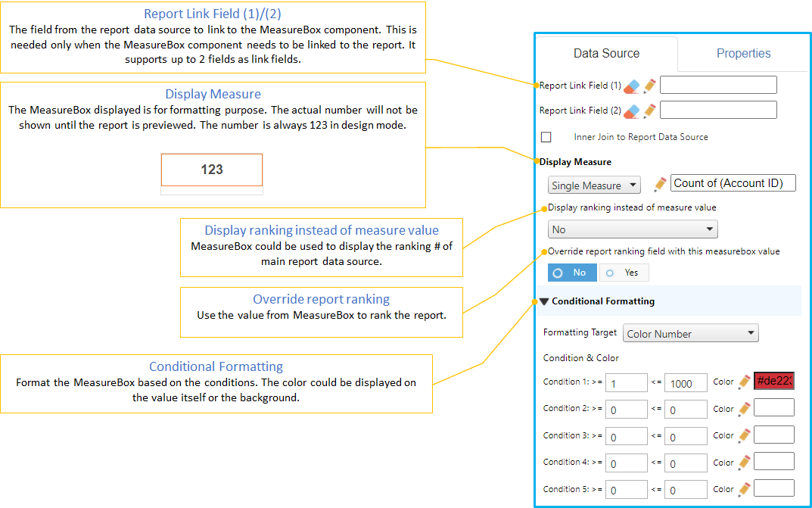This screenshot has width=812, height=508.
Task: Click the empty color box for Condition 4
Action: point(773,461)
